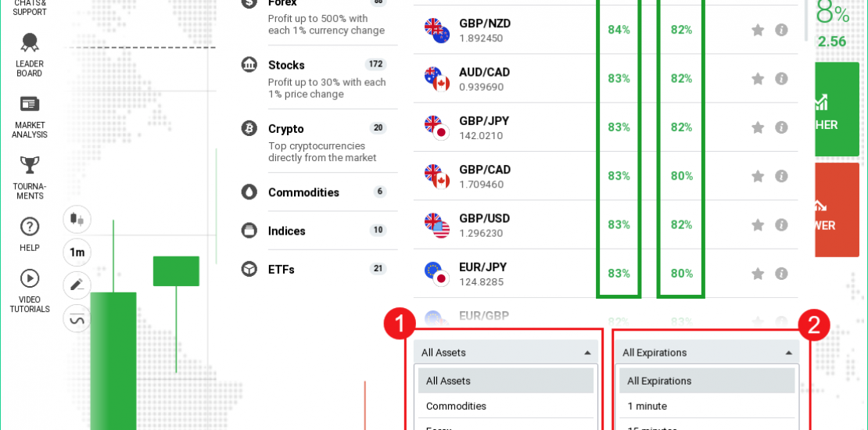Viewport: 868px width, 430px height.
Task: Toggle favorite star for GBP/NZD
Action: (758, 30)
